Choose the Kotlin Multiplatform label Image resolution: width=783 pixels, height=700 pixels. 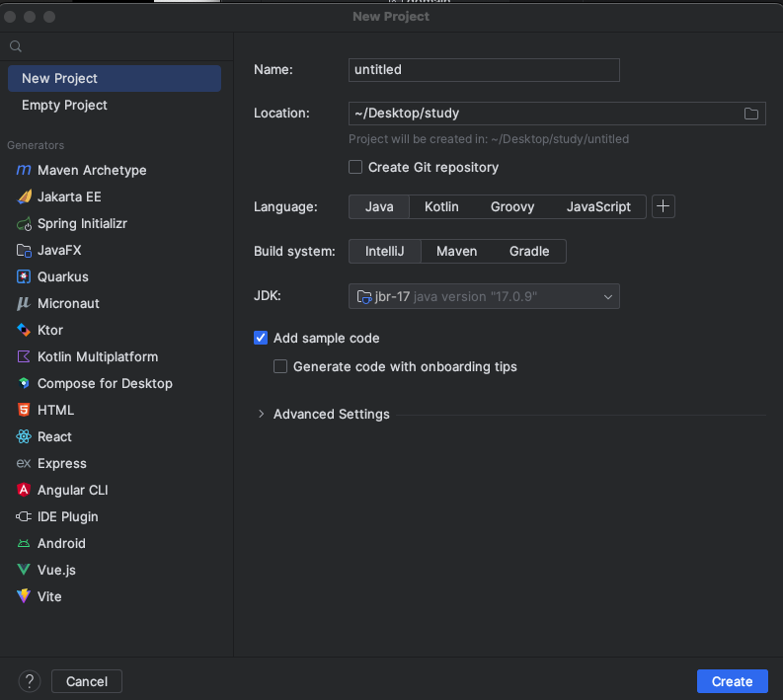[98, 356]
